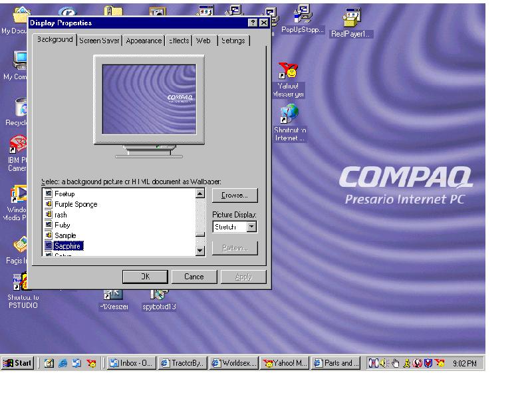Open the Yahoo! Messenger desktop shortcut
This screenshot has width=532, height=399.
click(289, 71)
